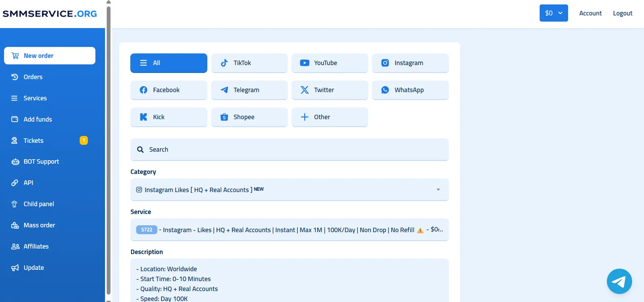Open BOT Support page
Viewport: 644px width, 302px height.
tap(50, 161)
